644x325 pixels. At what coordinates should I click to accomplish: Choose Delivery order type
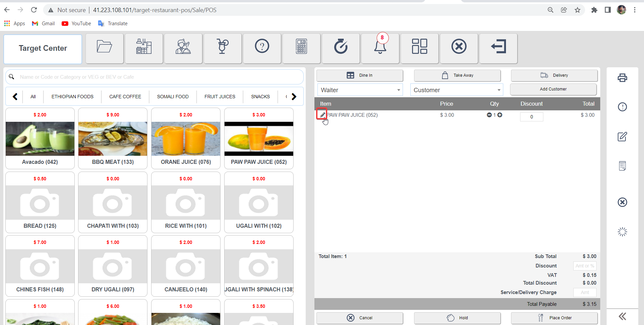(554, 75)
